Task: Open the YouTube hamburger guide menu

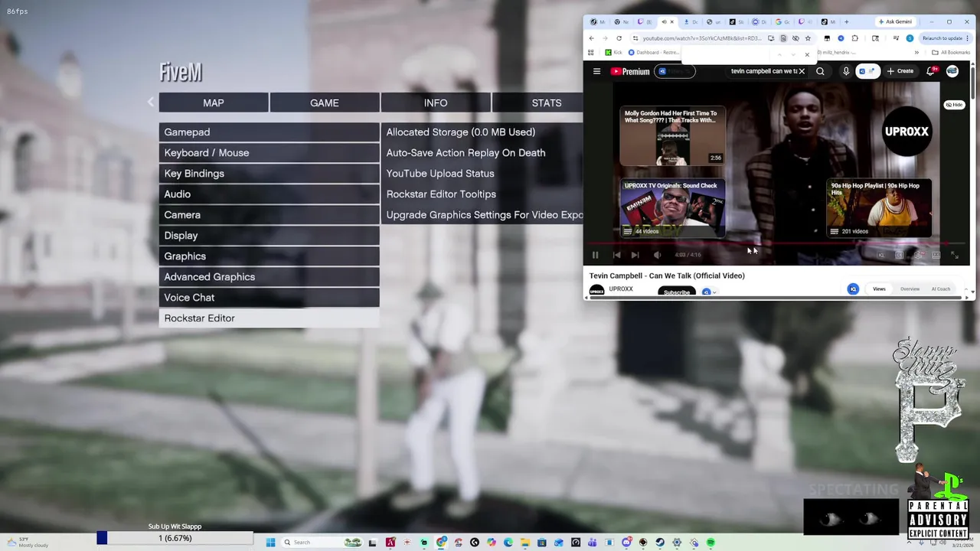Action: [x=596, y=71]
